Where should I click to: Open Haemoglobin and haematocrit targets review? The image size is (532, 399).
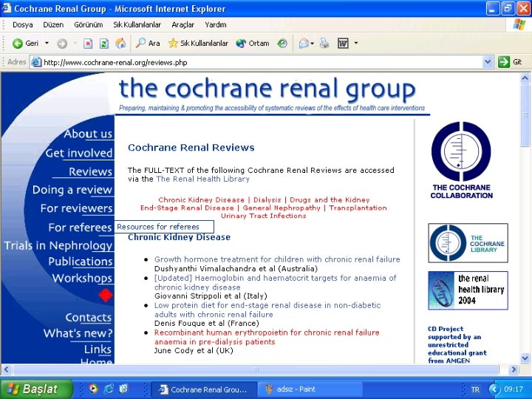coord(275,282)
